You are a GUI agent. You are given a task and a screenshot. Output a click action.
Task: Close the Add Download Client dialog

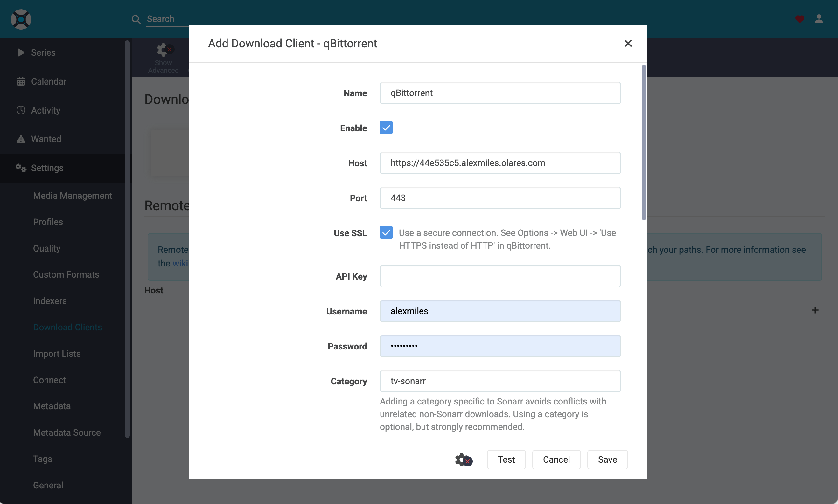[x=628, y=43]
